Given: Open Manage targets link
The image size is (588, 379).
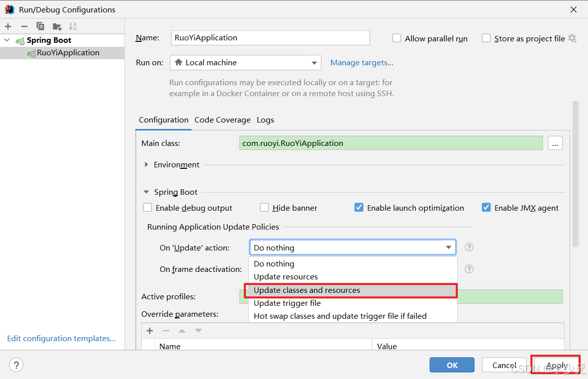Looking at the screenshot, I should tap(362, 63).
